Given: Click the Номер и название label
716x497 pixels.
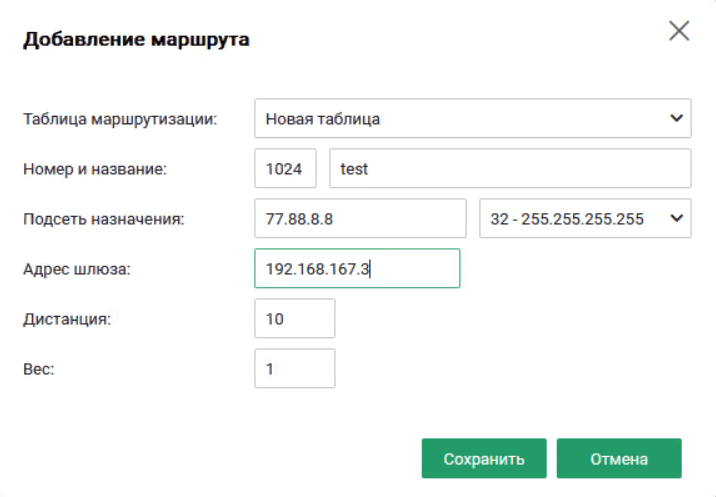Looking at the screenshot, I should tap(94, 169).
